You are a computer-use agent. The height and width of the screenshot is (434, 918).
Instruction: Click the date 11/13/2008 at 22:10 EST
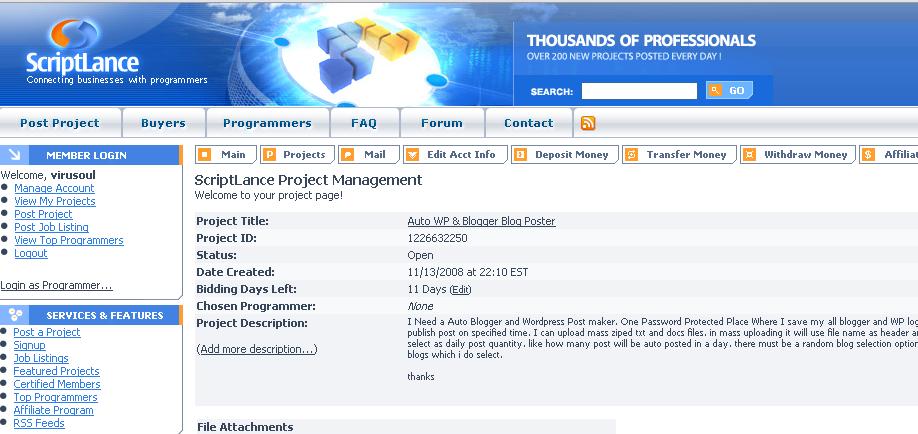coord(468,272)
